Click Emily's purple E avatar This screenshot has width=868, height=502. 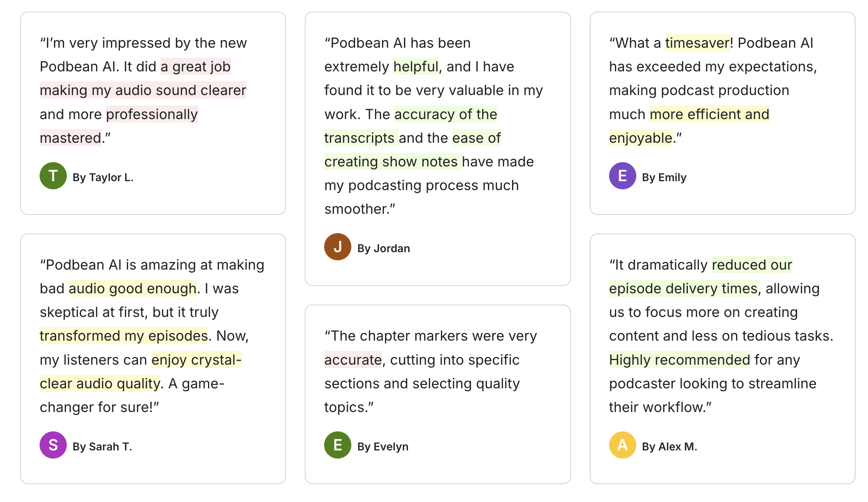[x=623, y=176]
